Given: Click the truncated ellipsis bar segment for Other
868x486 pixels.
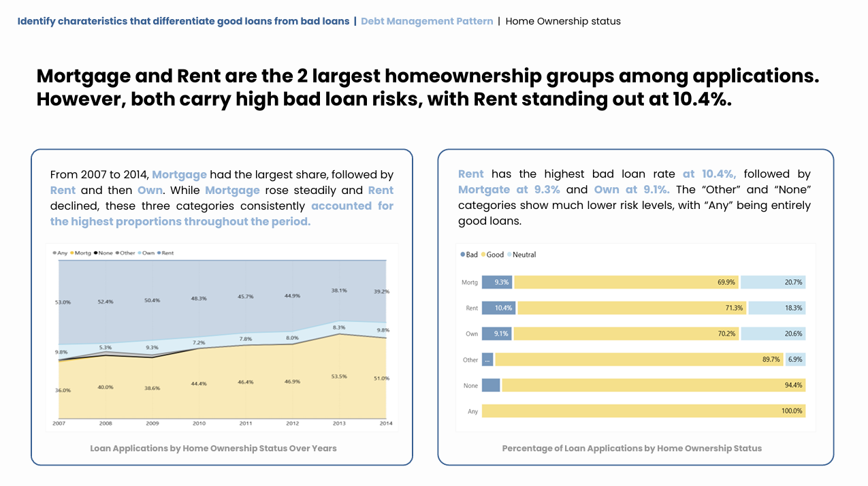Looking at the screenshot, I should coord(487,359).
